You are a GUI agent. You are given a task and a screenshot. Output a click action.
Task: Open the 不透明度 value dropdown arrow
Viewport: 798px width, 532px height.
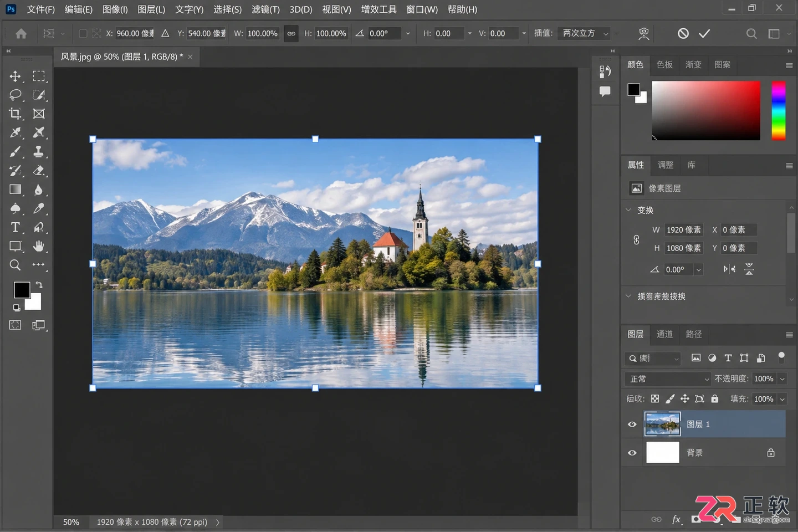(x=782, y=379)
